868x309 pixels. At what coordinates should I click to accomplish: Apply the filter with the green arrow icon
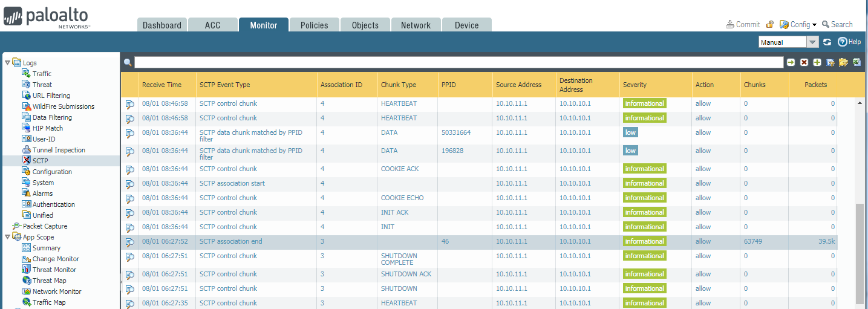pyautogui.click(x=791, y=62)
